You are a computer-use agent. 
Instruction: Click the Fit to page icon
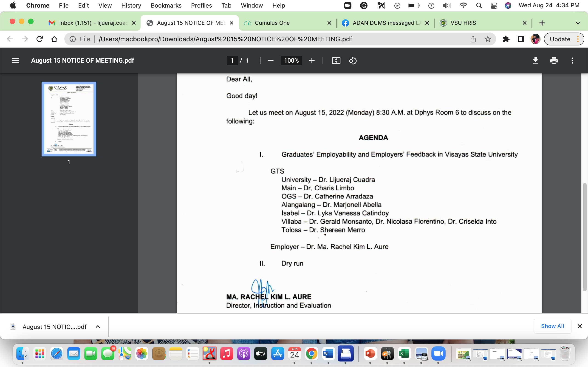click(336, 60)
